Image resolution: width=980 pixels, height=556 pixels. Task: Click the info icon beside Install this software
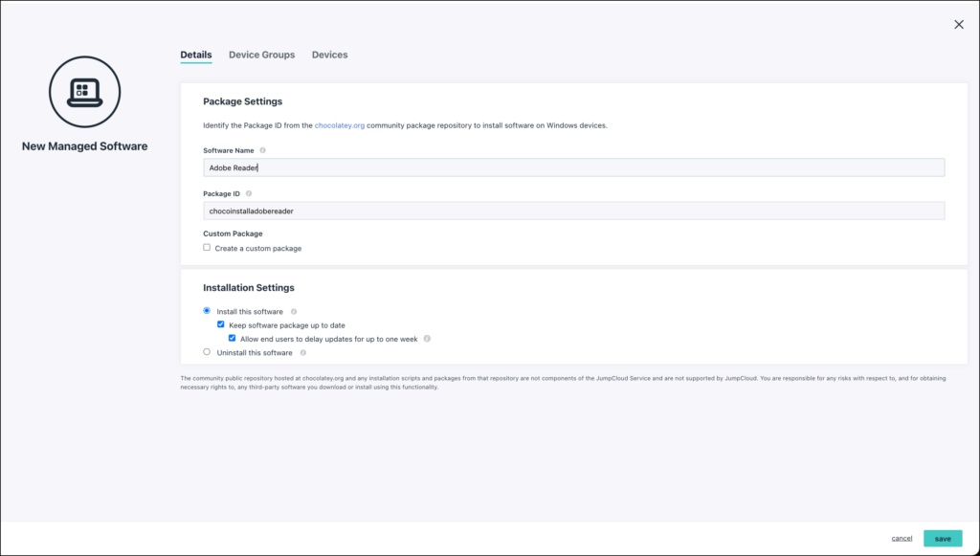coord(294,310)
